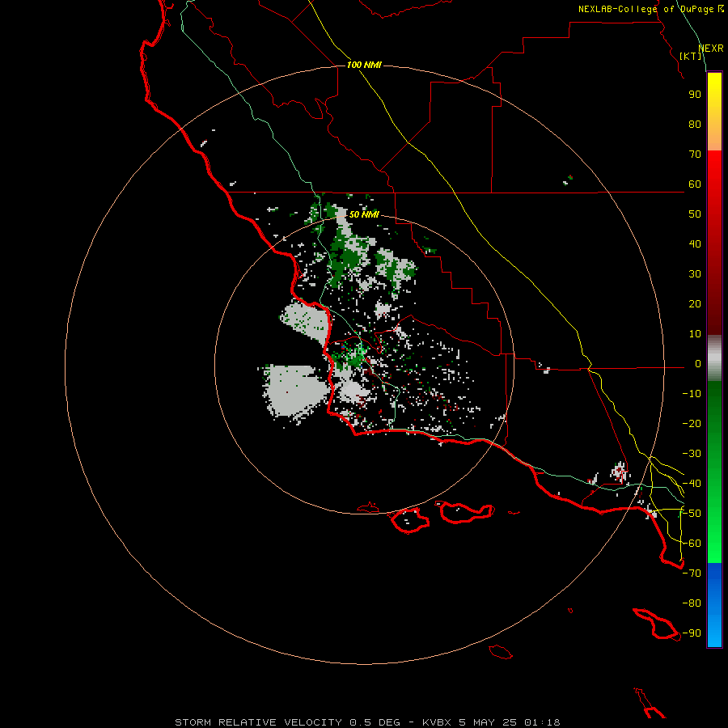
Task: Select the 80 value on velocity scale
Action: [695, 124]
